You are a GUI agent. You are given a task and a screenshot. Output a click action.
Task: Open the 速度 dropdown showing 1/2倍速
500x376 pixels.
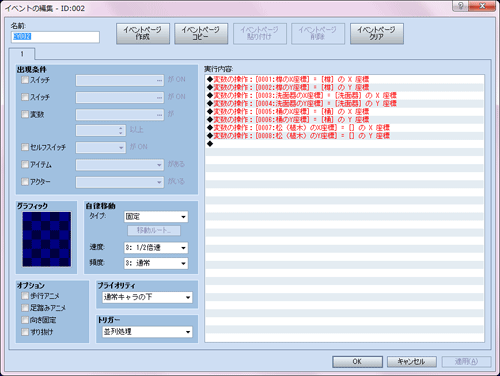click(x=156, y=248)
